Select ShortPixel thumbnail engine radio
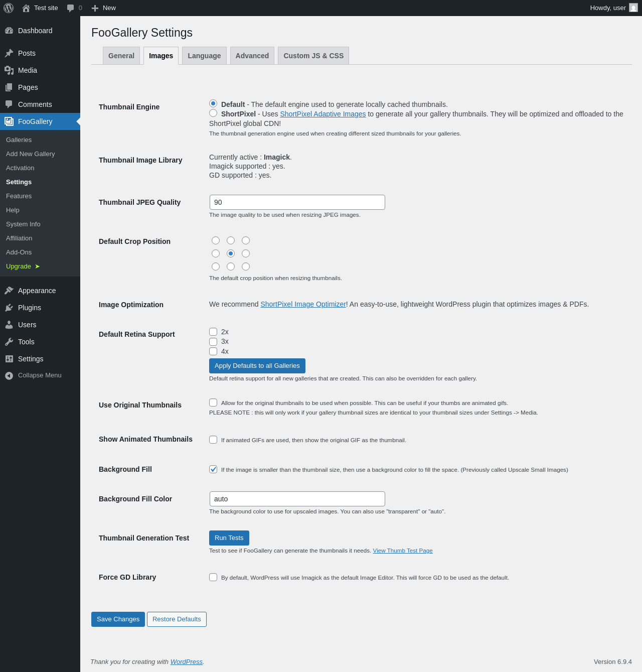642x672 pixels. 213,113
